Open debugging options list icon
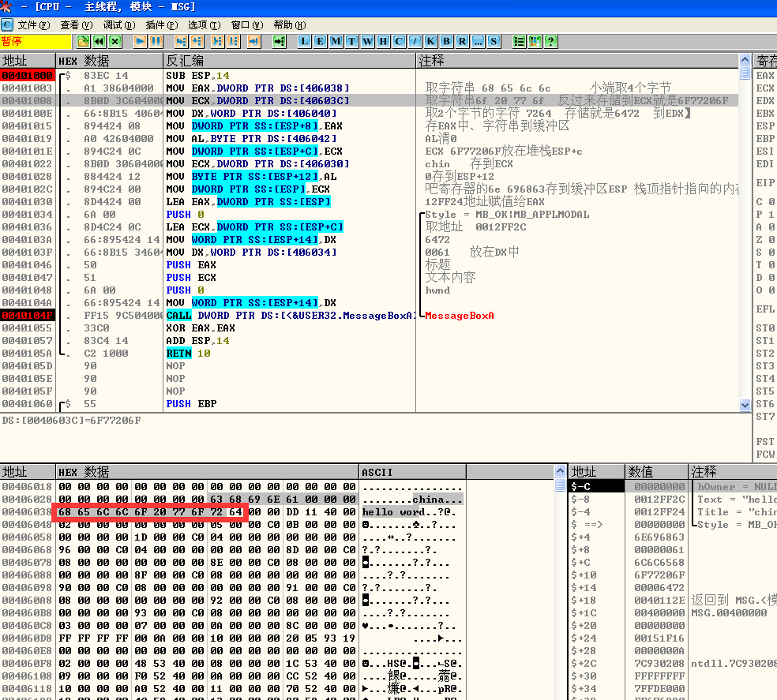Screen dimensions: 777x700 point(519,42)
